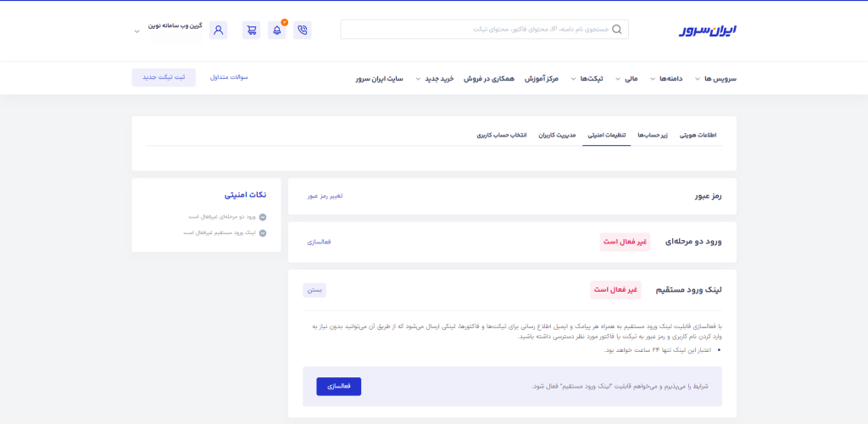Open the shopping cart icon
Image resolution: width=868 pixels, height=424 pixels.
coord(251,31)
